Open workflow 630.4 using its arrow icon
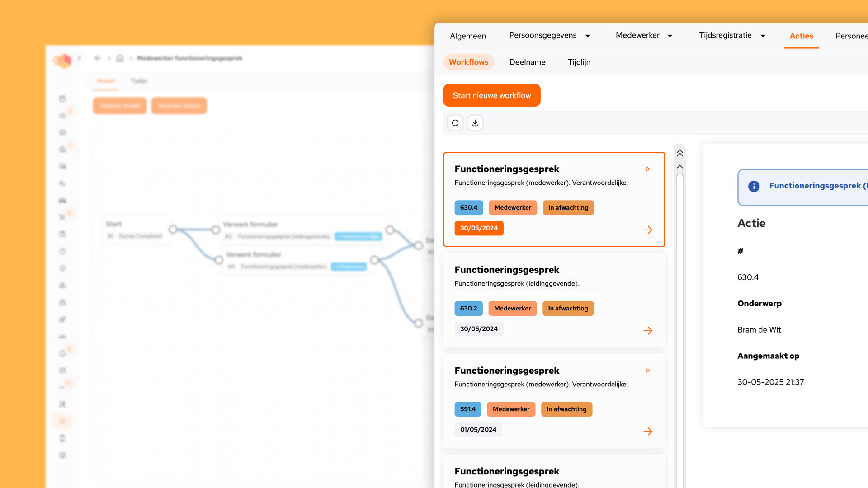 coord(648,230)
